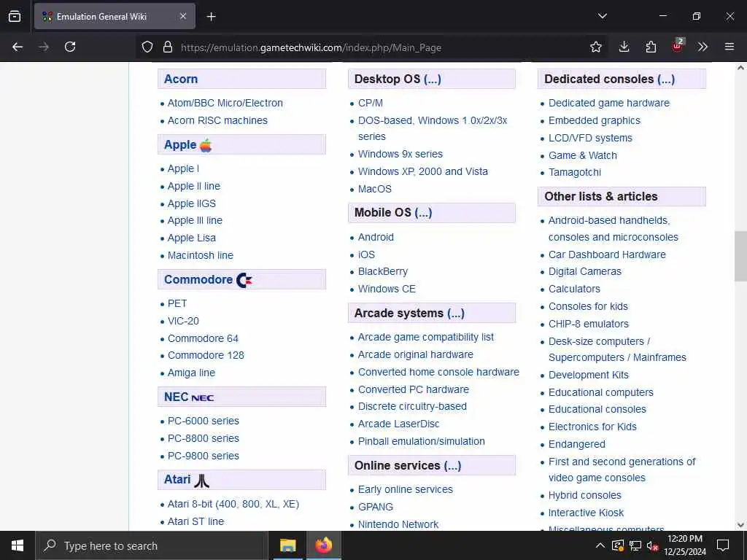This screenshot has height=560, width=747.
Task: Click the network tray icon
Action: point(635,545)
